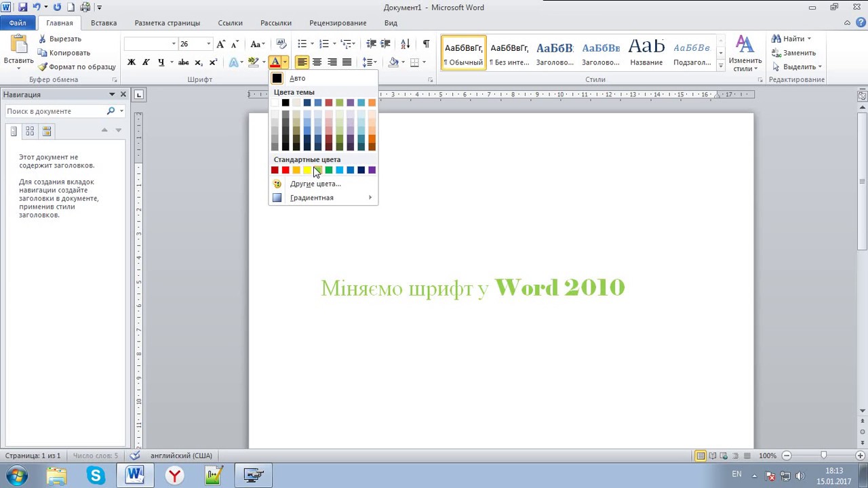
Task: Align text left
Action: click(302, 62)
